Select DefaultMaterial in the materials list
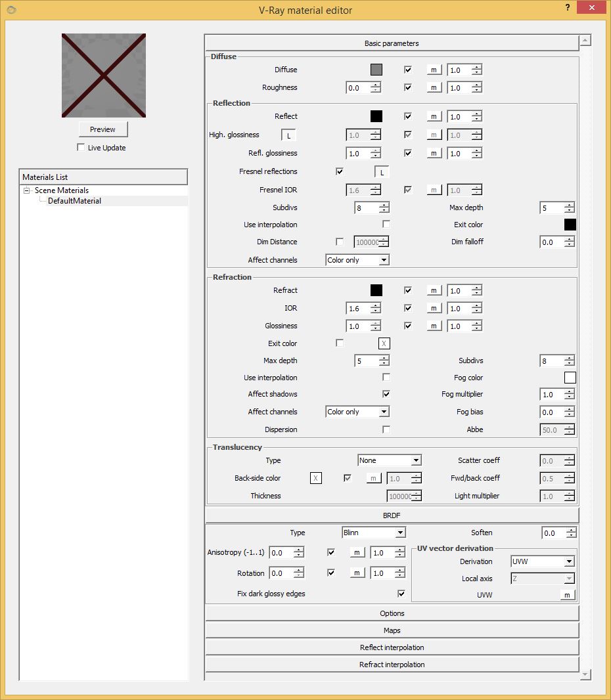This screenshot has width=611, height=700. [75, 201]
